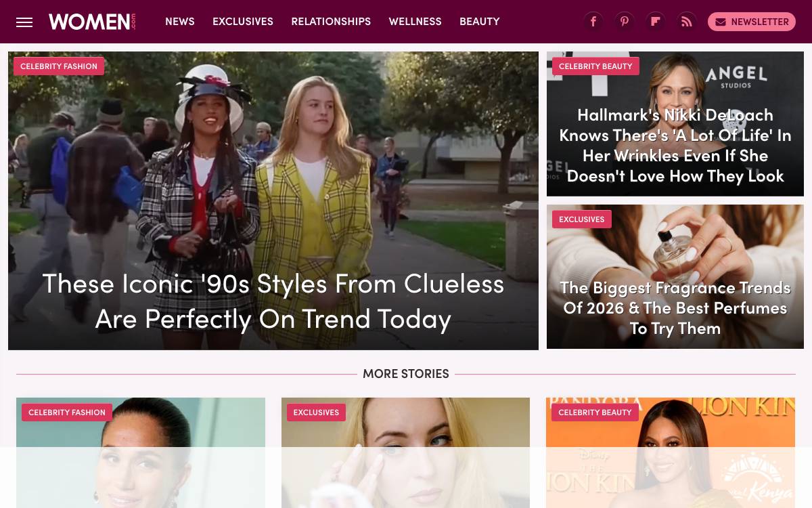This screenshot has width=812, height=508.
Task: Open the hamburger navigation menu
Action: click(24, 22)
